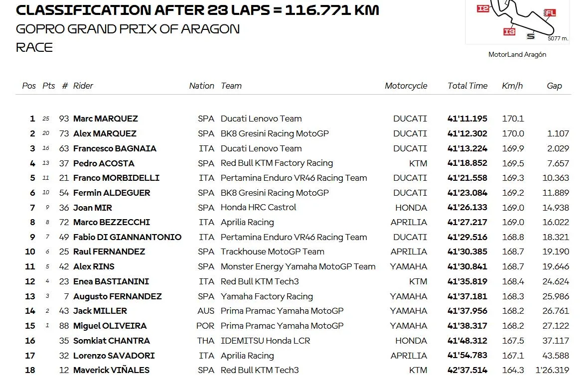
Task: Click the GOPRO GRAND PRIX OF ARAGON title
Action: 128,29
